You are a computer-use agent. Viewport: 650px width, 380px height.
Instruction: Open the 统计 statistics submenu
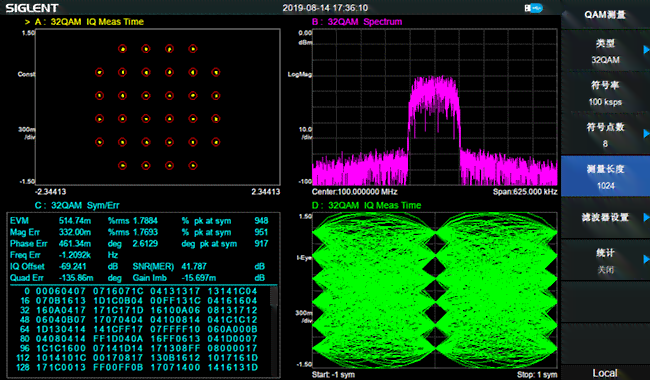tap(605, 261)
